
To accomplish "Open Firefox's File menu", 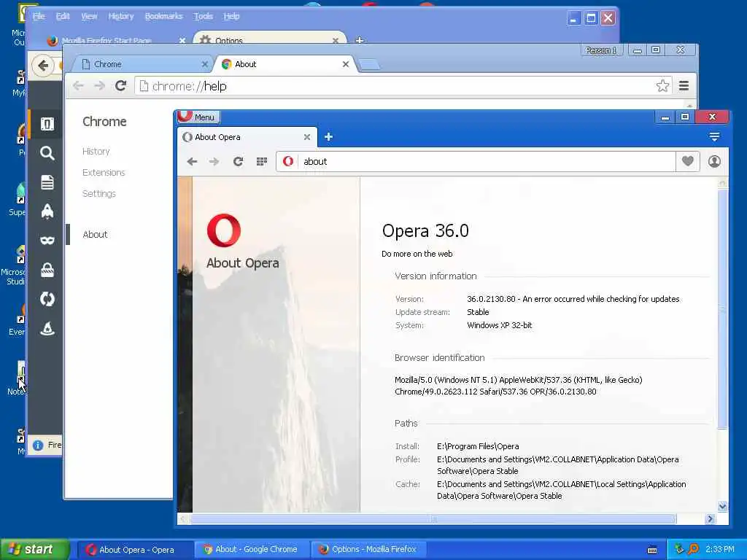I will coord(39,16).
